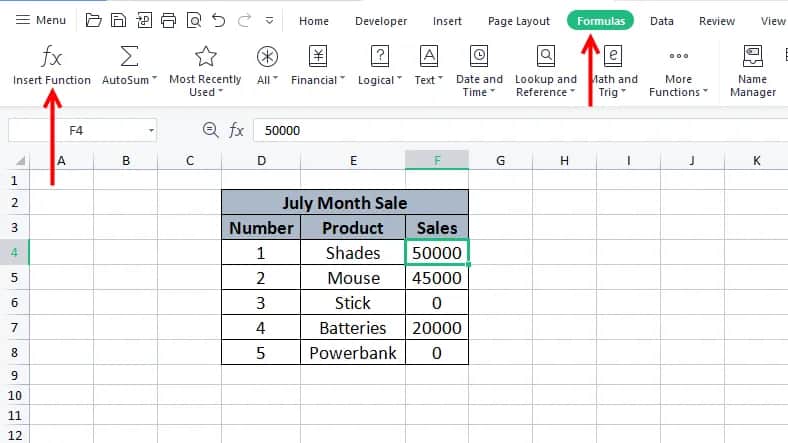Save the workbook using the floppy disk icon

[x=118, y=20]
